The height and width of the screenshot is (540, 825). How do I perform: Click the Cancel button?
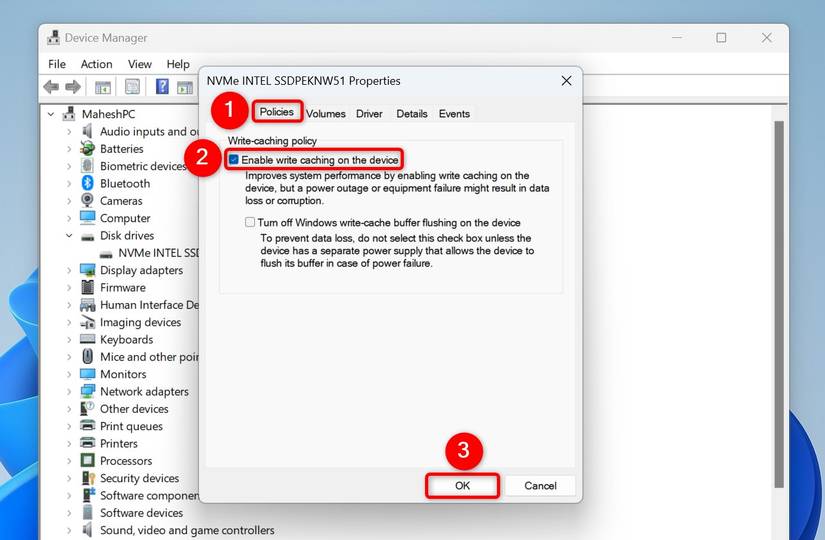pos(540,485)
